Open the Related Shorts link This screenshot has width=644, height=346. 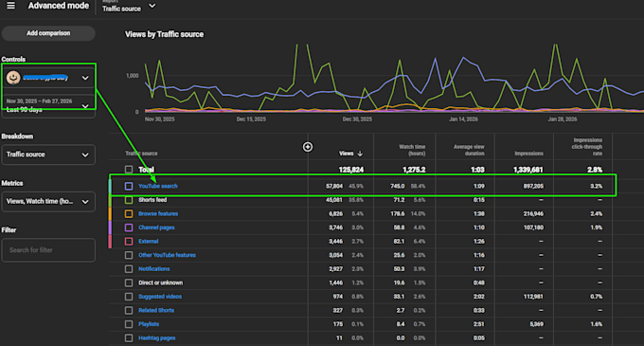tap(156, 310)
